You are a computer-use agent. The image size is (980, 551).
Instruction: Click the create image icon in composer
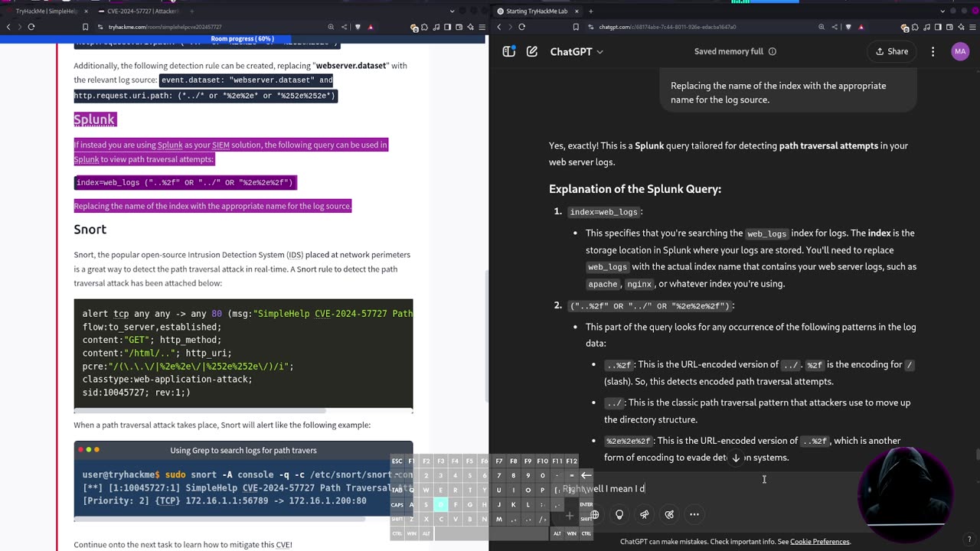tap(669, 514)
